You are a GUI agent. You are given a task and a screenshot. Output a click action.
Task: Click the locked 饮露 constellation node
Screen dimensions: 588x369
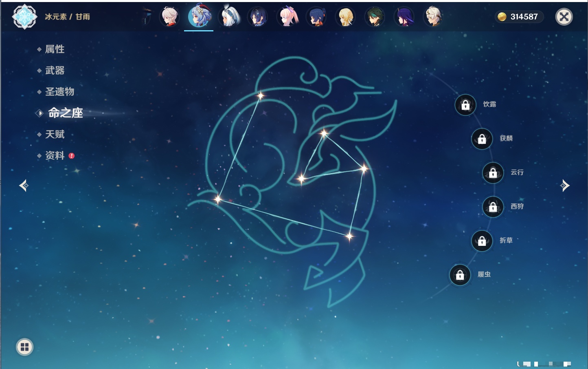click(465, 105)
